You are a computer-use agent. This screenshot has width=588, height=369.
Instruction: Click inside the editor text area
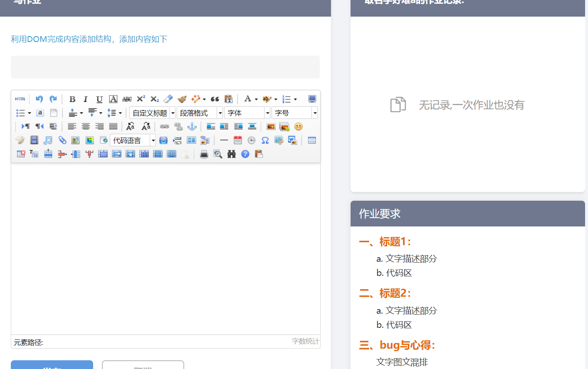pos(166,248)
